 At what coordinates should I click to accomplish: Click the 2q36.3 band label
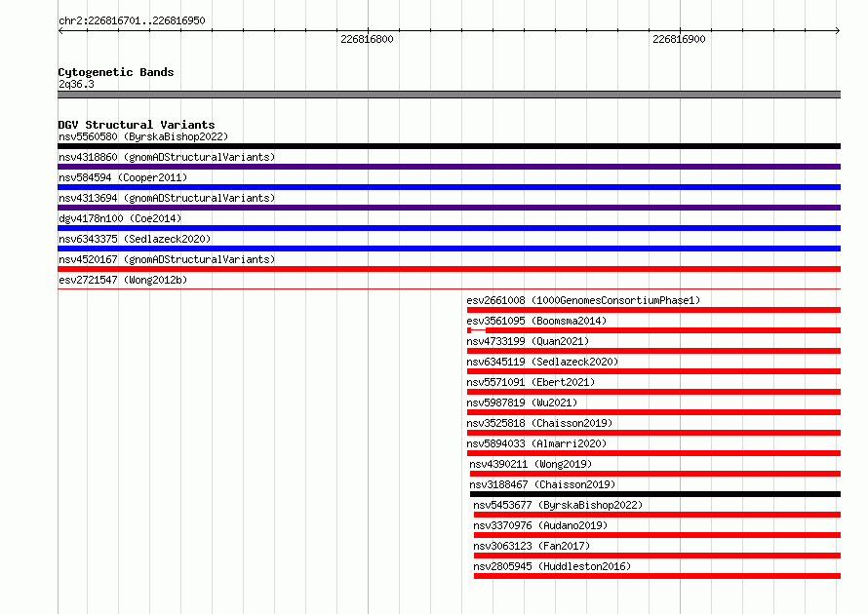76,84
